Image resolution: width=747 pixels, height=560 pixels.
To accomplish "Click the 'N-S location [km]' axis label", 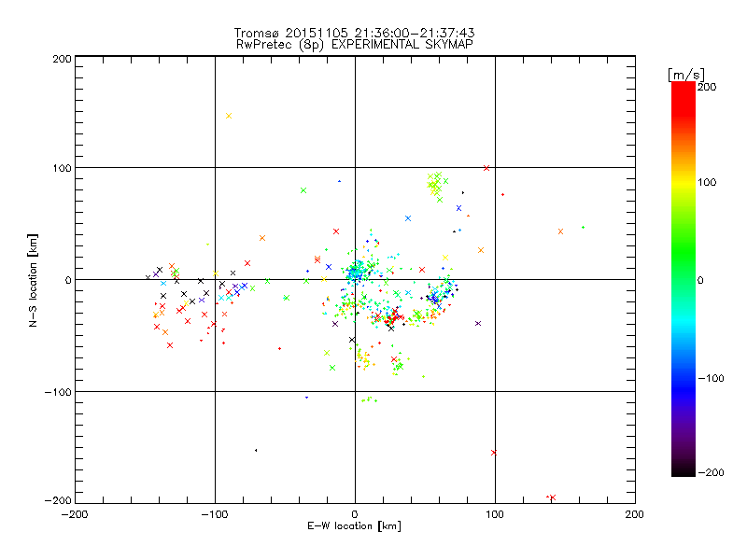I will (x=33, y=281).
